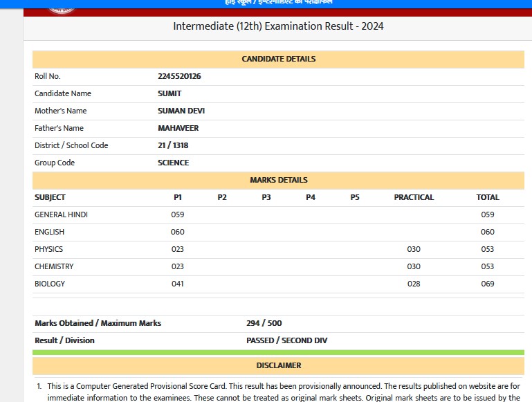Click mother's name SUMAN DEVI
532x402 pixels.
[181, 111]
